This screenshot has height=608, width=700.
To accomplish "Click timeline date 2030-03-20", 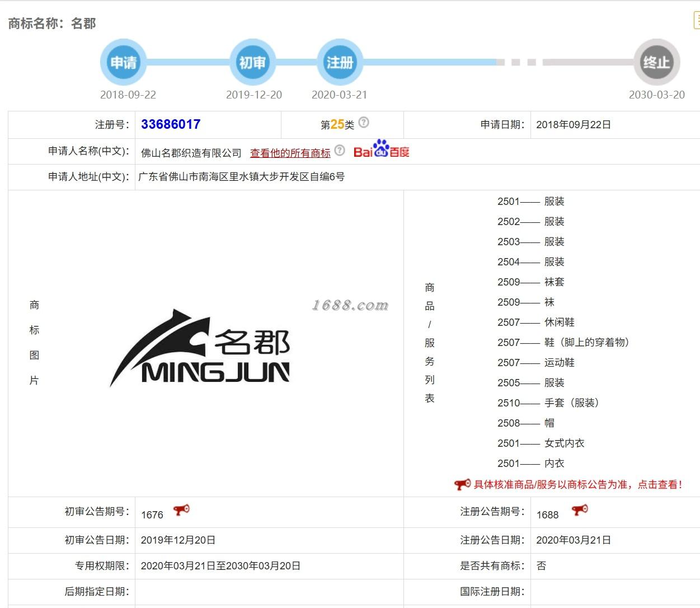I will [x=657, y=95].
